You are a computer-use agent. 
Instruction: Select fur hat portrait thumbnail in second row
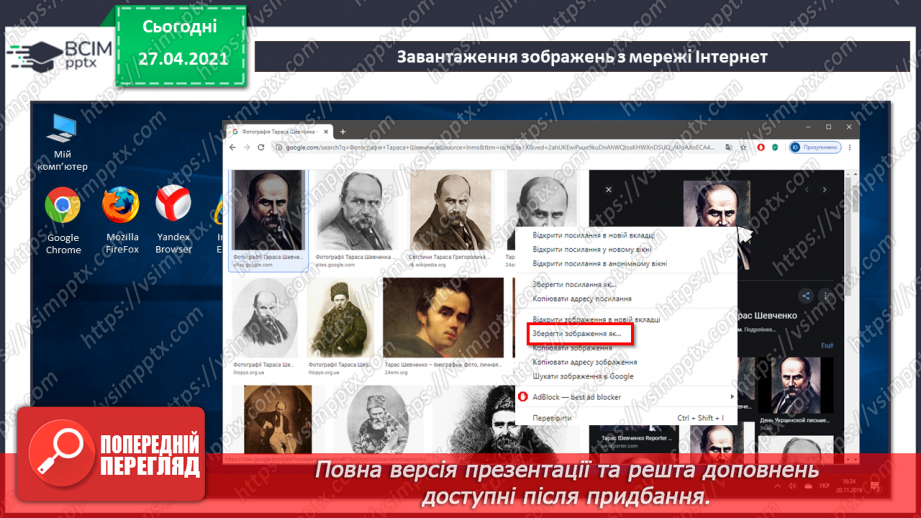click(x=340, y=327)
